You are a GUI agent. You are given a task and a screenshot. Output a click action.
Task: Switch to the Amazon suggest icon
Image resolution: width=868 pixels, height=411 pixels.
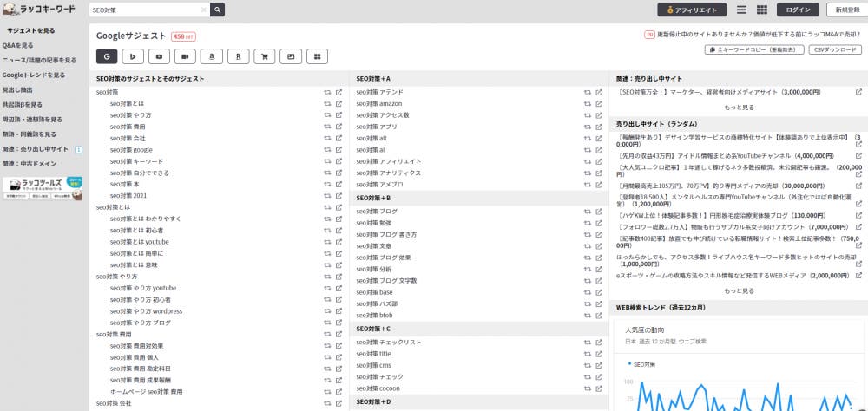click(x=212, y=56)
